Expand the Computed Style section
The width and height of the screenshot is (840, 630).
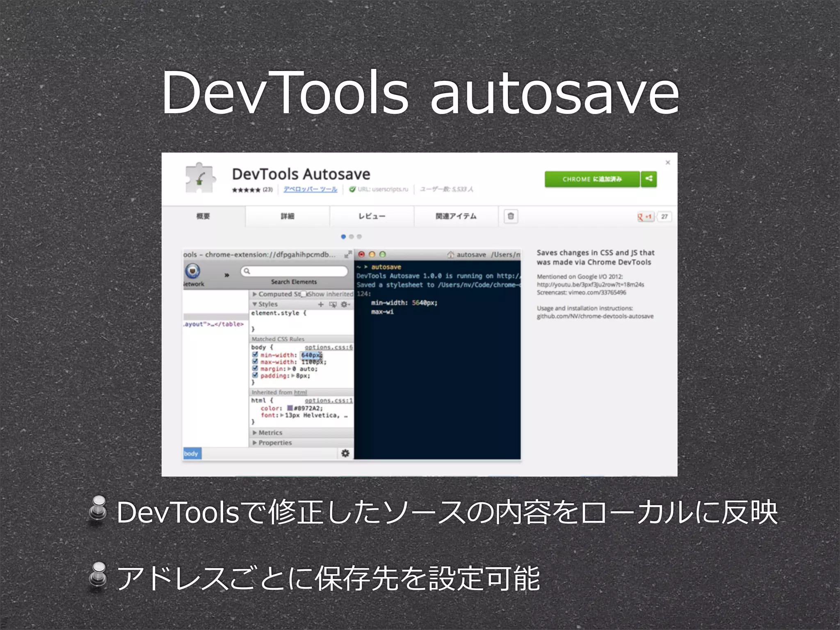tap(255, 294)
